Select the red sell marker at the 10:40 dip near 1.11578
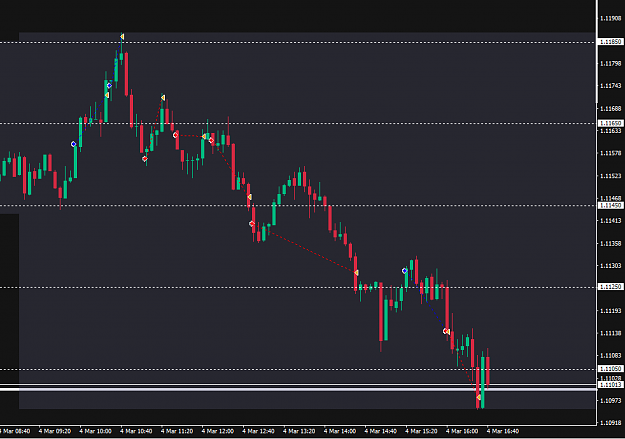This screenshot has width=625, height=439. click(145, 159)
